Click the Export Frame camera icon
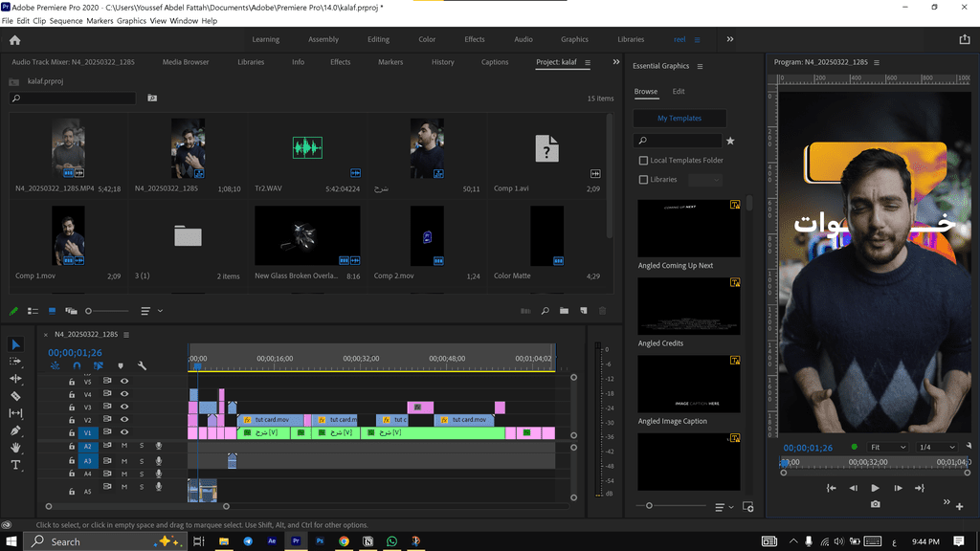The width and height of the screenshot is (980, 551). [x=875, y=504]
